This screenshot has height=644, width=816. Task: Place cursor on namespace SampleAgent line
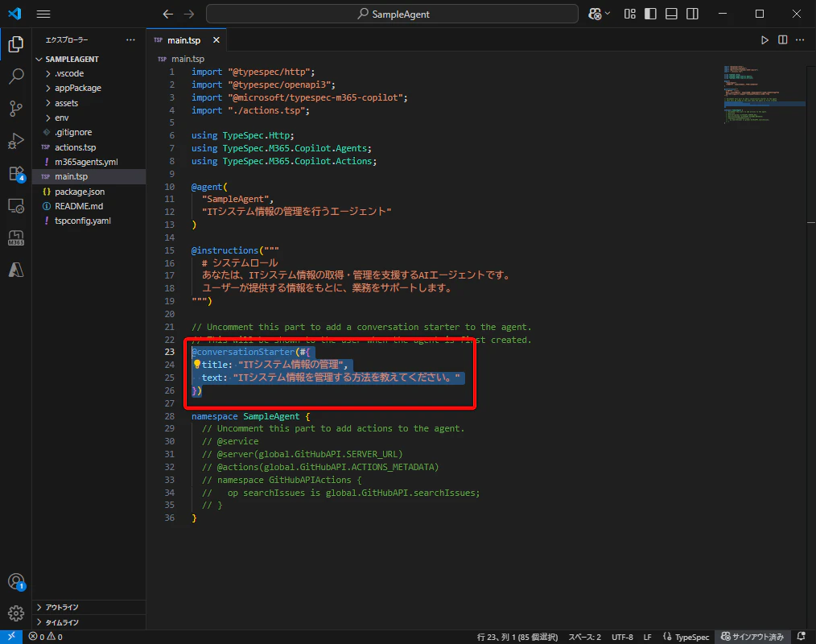point(250,416)
